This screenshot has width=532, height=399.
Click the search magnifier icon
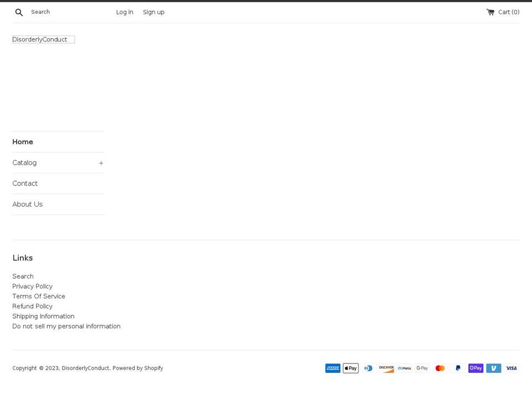(x=19, y=13)
